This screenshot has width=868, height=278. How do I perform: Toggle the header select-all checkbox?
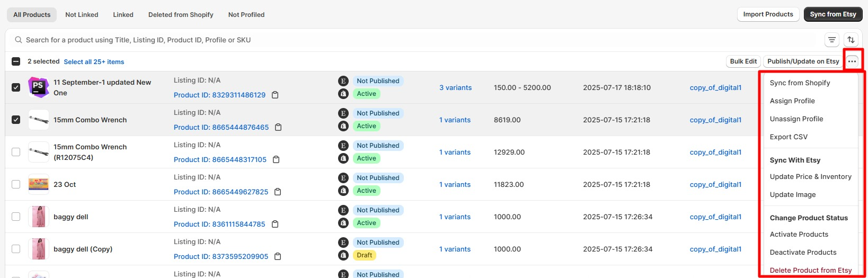click(16, 61)
